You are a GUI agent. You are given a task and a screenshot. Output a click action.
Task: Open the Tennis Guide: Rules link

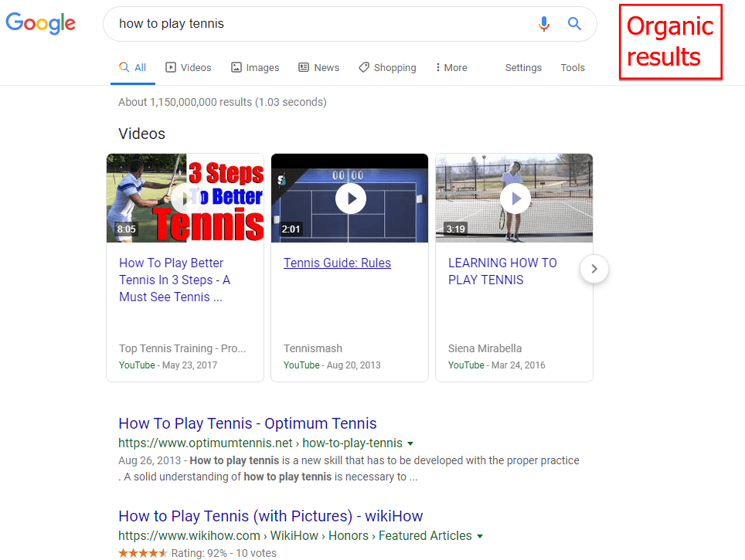click(338, 263)
